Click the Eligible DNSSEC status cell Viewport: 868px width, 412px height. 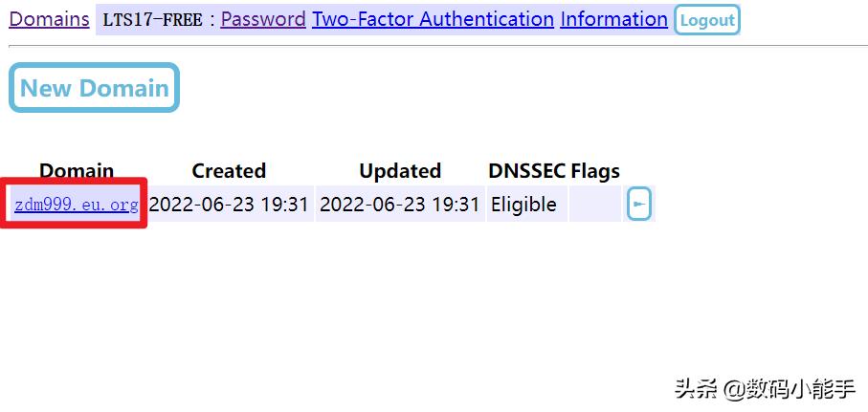click(523, 205)
